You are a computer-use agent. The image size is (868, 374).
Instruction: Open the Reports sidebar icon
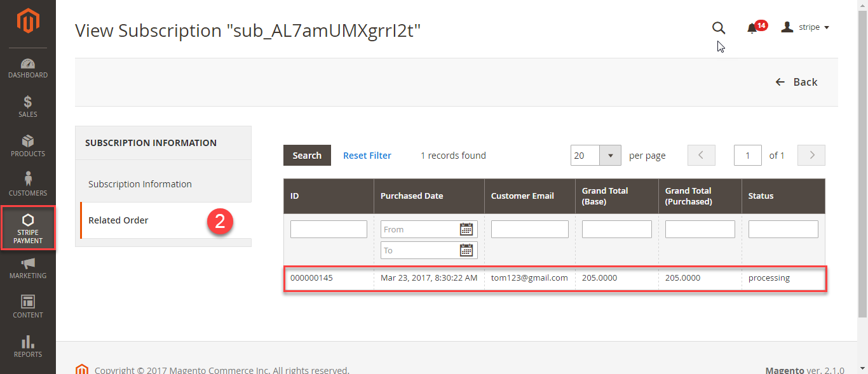[x=28, y=346]
